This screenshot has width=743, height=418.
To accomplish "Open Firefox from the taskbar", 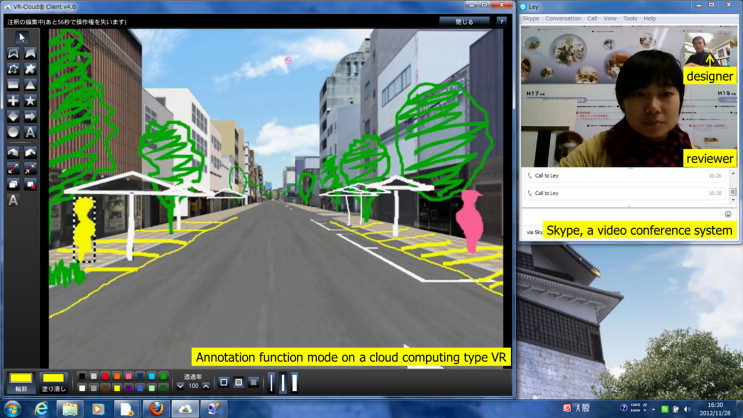I will 156,408.
